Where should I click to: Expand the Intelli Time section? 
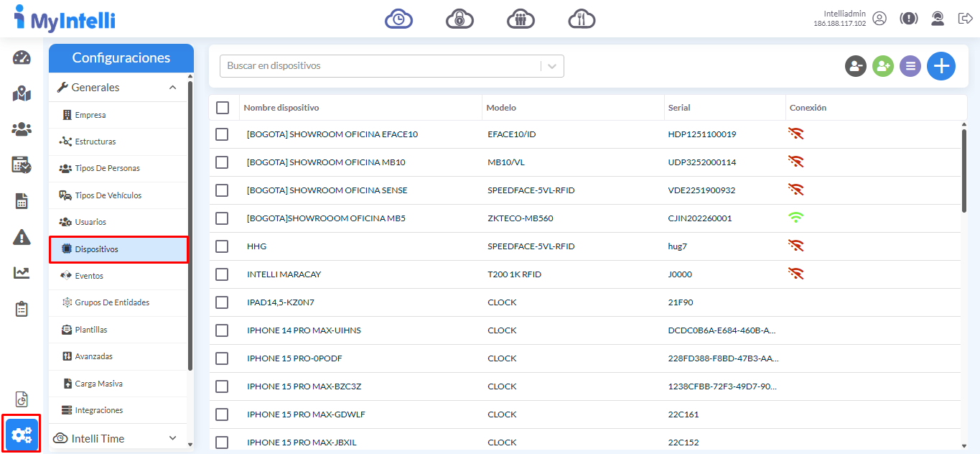(172, 438)
